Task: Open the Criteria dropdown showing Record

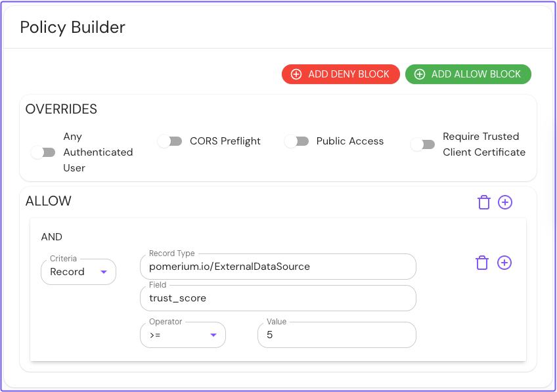Action: click(78, 272)
